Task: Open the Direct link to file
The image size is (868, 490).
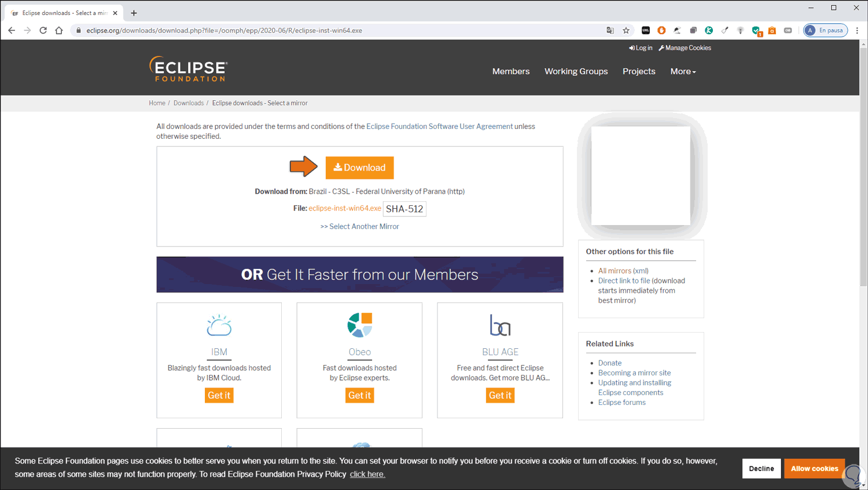Action: point(624,281)
